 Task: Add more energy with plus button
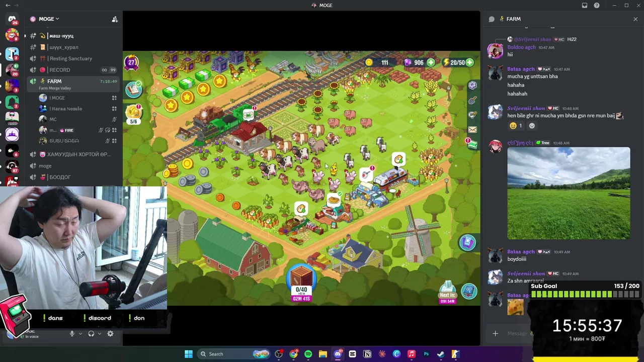click(469, 62)
